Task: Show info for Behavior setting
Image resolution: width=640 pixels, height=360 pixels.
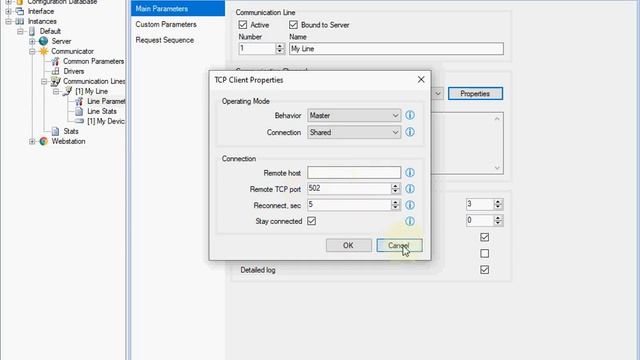Action: pos(410,116)
